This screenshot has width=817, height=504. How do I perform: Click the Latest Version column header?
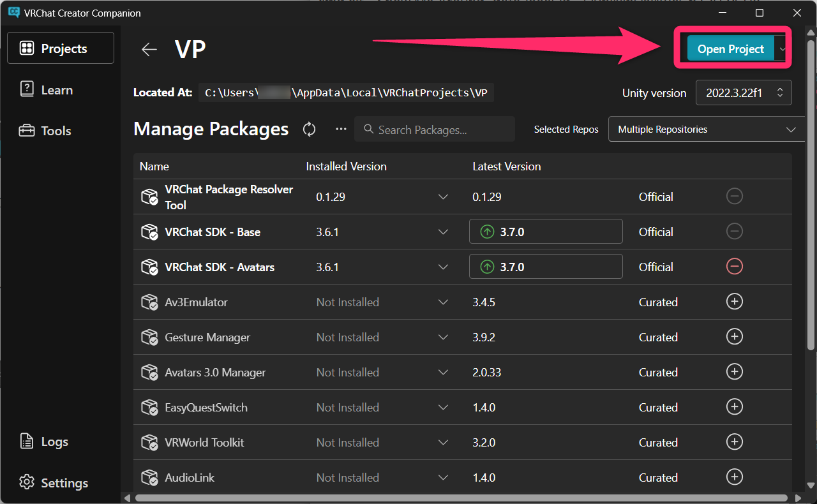click(507, 167)
